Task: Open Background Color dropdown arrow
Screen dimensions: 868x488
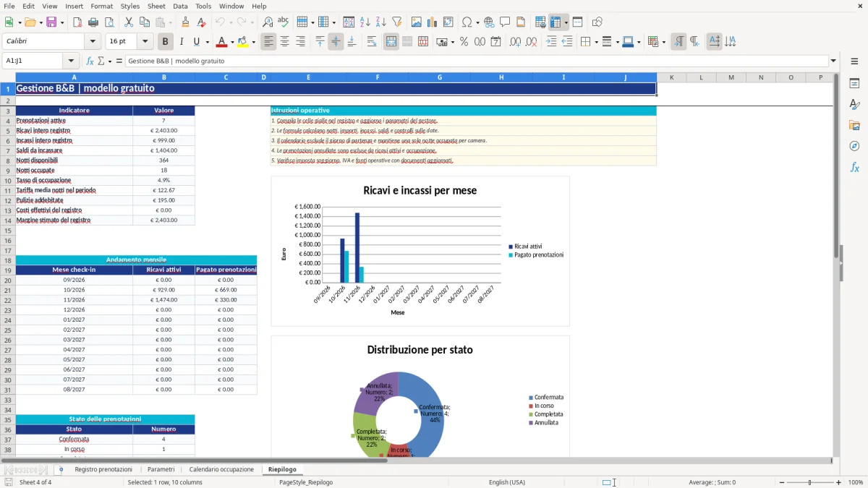Action: [254, 41]
